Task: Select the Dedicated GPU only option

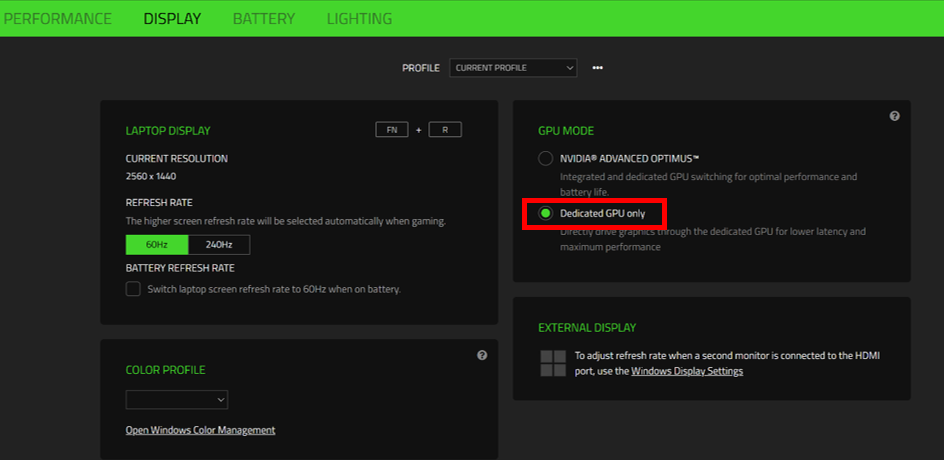Action: (545, 213)
